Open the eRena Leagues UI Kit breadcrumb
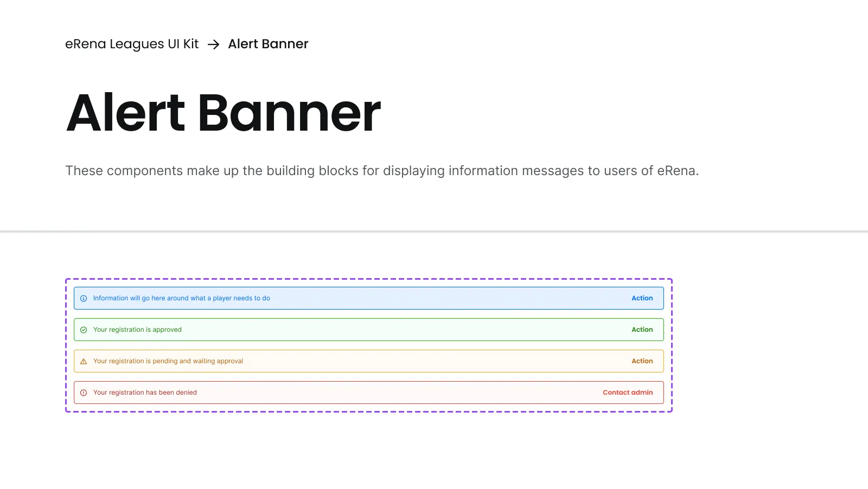This screenshot has width=868, height=489. click(x=132, y=44)
